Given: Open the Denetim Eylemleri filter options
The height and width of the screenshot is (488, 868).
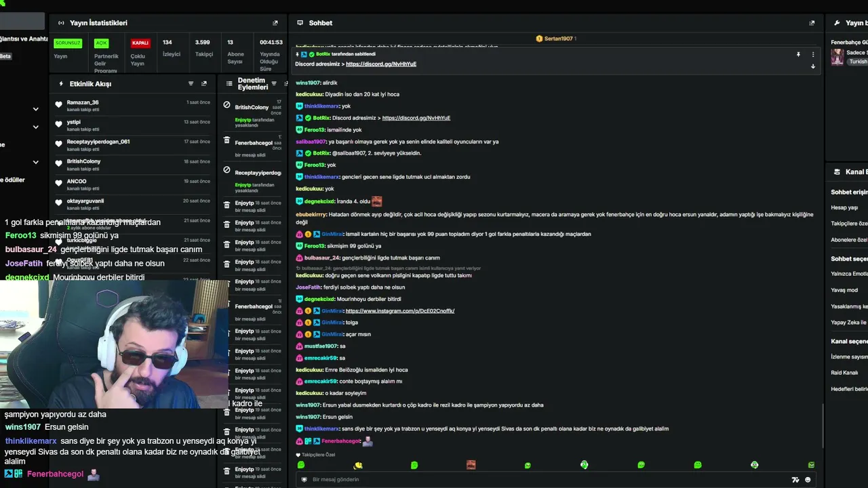Looking at the screenshot, I should (x=274, y=83).
